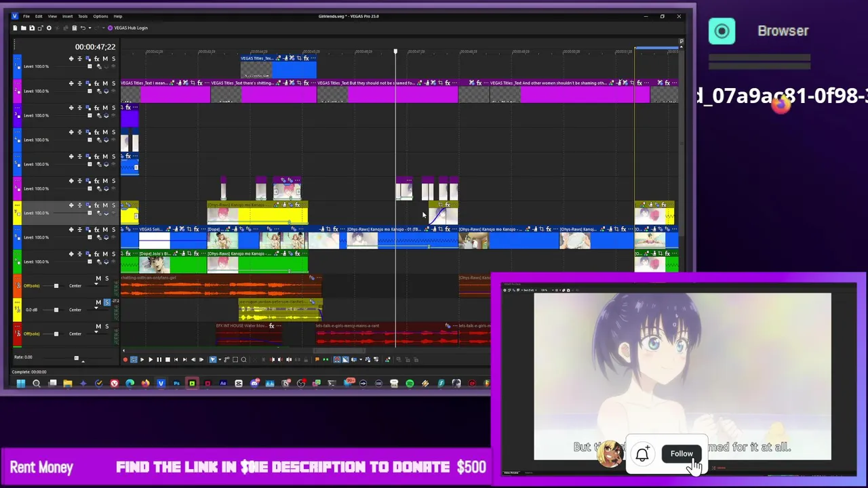The height and width of the screenshot is (488, 868).
Task: Open the ellipsis menu on the track 1 title clip
Action: pyautogui.click(x=313, y=58)
